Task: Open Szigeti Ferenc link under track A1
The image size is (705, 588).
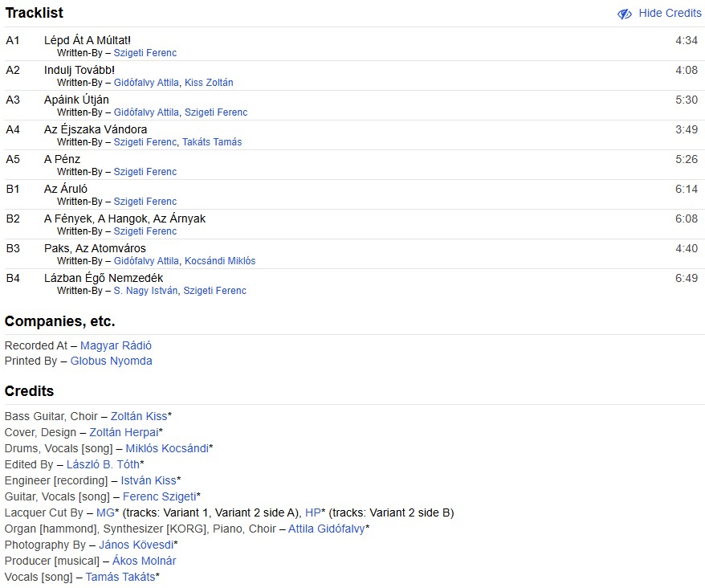Action: (x=145, y=53)
